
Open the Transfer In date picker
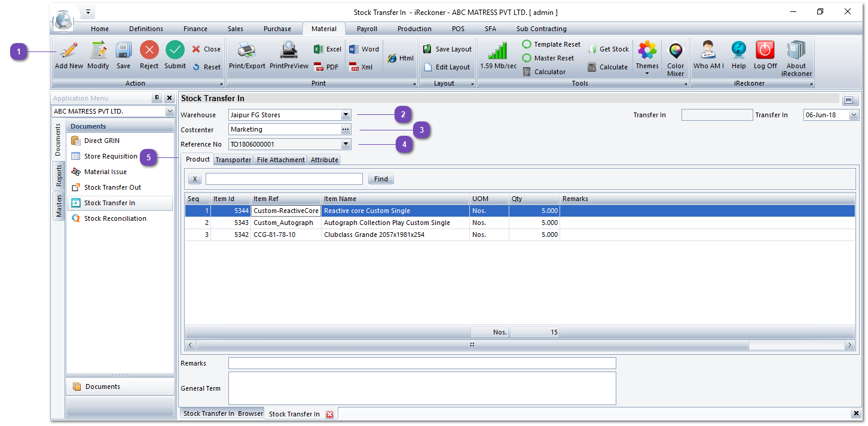coord(853,115)
